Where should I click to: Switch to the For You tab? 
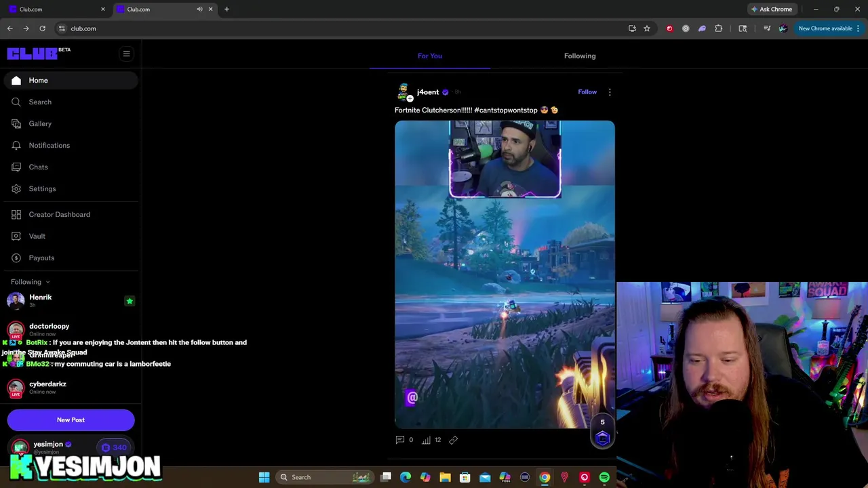coord(430,56)
